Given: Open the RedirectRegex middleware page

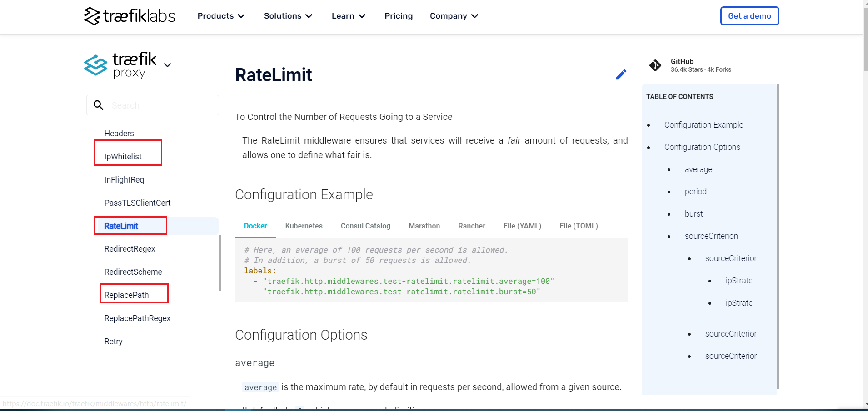Looking at the screenshot, I should (x=130, y=249).
